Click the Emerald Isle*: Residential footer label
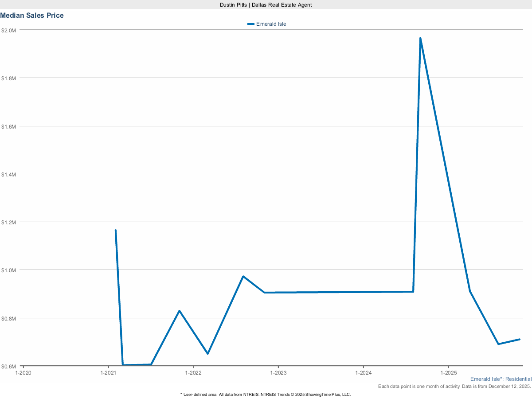This screenshot has width=532, height=399. click(501, 379)
